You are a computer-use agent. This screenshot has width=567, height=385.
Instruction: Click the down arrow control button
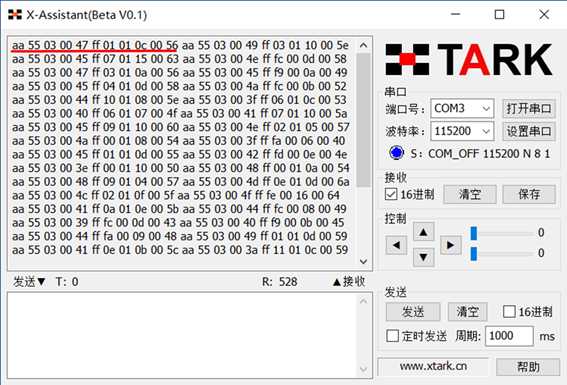click(x=423, y=257)
